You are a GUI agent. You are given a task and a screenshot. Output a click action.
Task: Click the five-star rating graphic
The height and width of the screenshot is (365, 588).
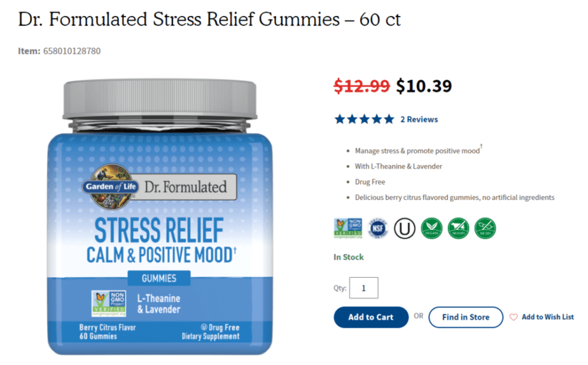coord(364,119)
